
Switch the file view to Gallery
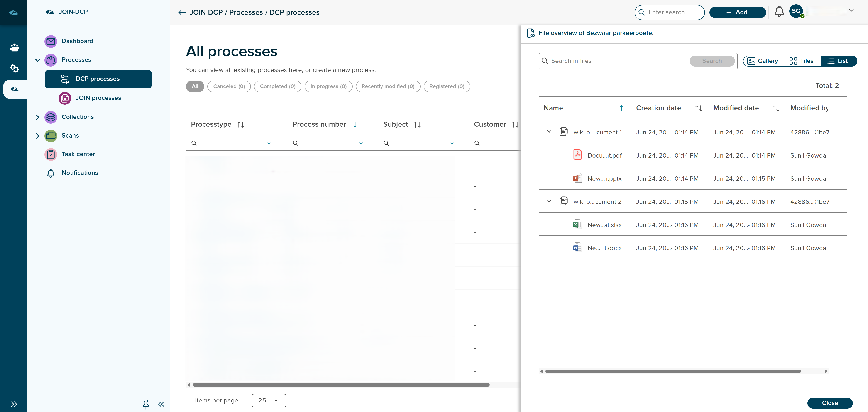763,61
